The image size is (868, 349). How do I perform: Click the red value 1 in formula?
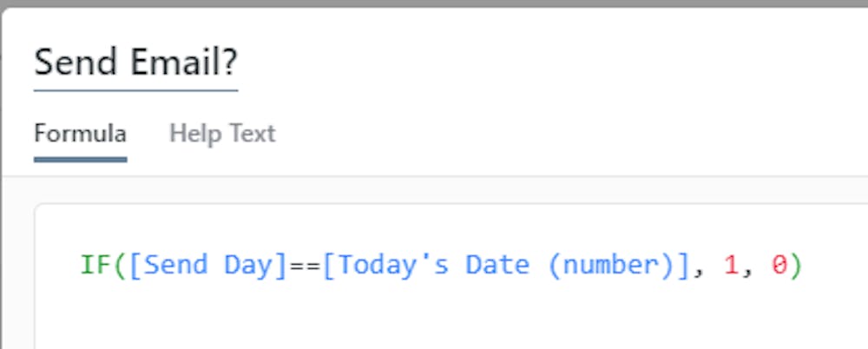[731, 266]
